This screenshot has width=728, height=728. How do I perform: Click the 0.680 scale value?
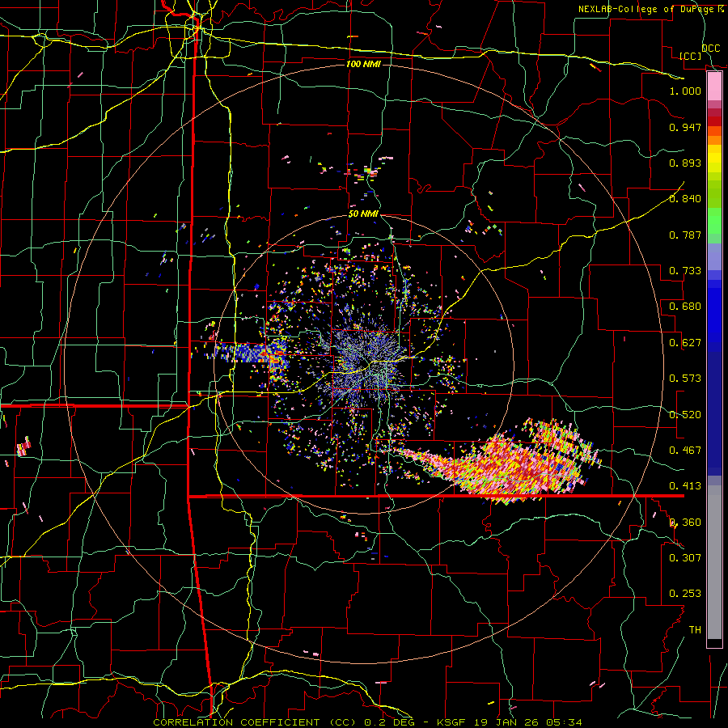click(x=685, y=306)
